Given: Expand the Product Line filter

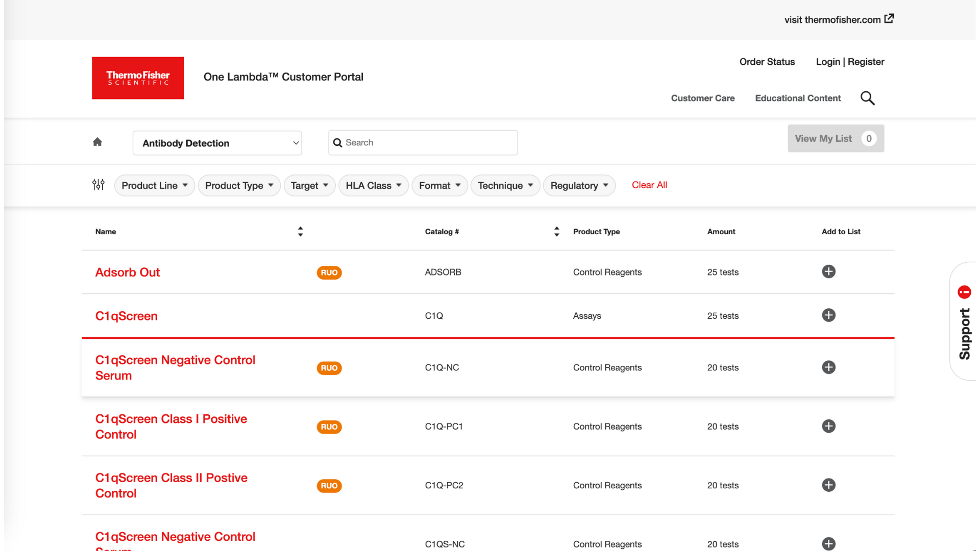Looking at the screenshot, I should [154, 185].
